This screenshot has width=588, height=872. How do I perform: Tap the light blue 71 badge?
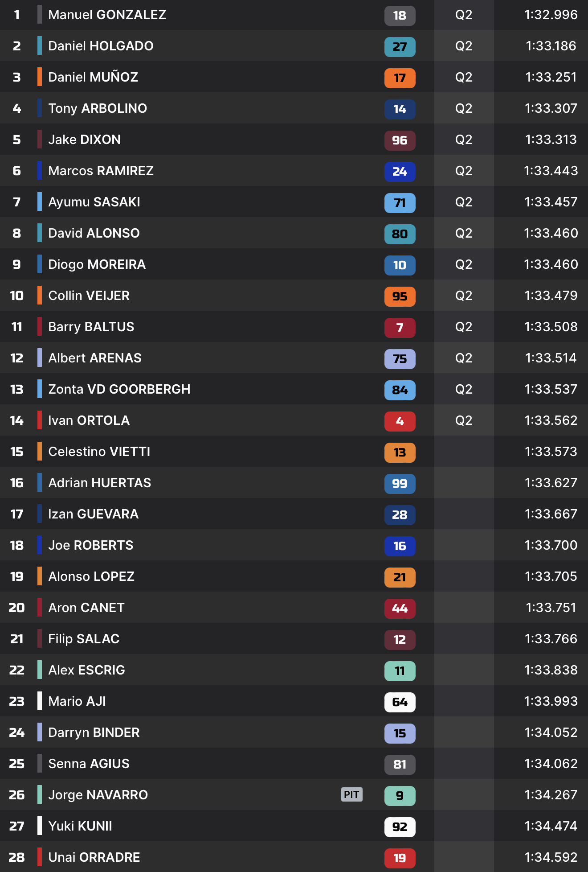pos(400,203)
